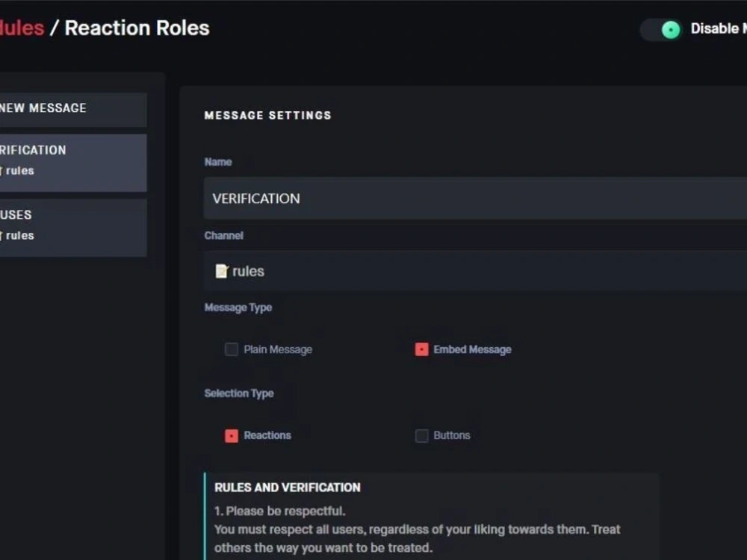This screenshot has height=560, width=747.
Task: Click the red checkmark icon on Reactions
Action: coord(231,435)
